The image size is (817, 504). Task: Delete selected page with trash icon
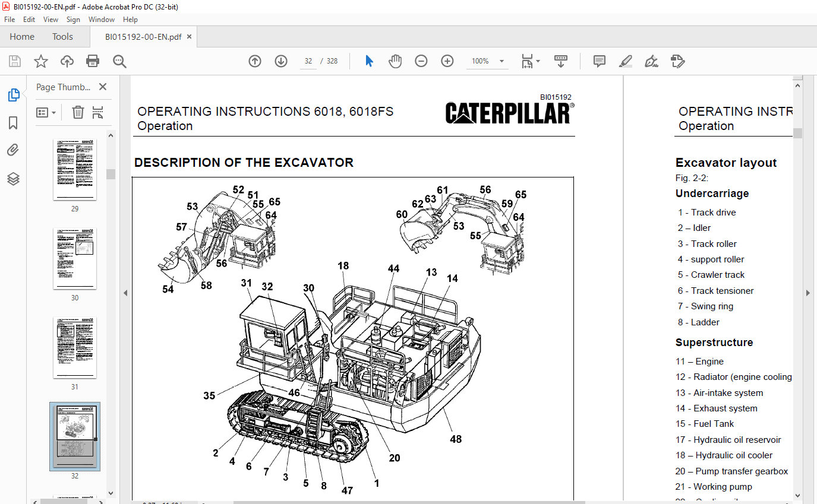point(78,112)
